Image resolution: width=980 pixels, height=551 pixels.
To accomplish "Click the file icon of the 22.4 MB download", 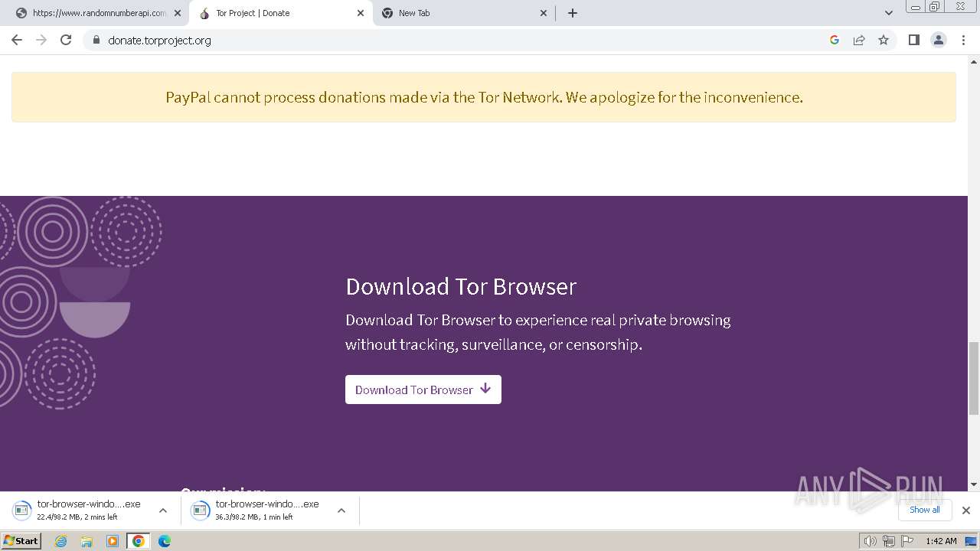I will (22, 510).
